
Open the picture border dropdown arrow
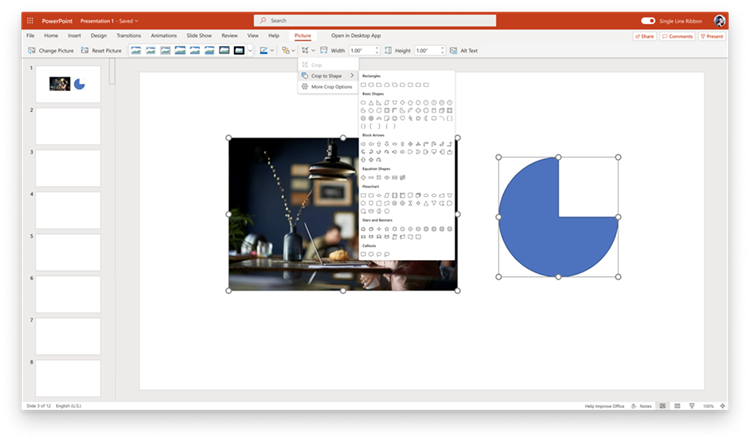click(x=272, y=50)
